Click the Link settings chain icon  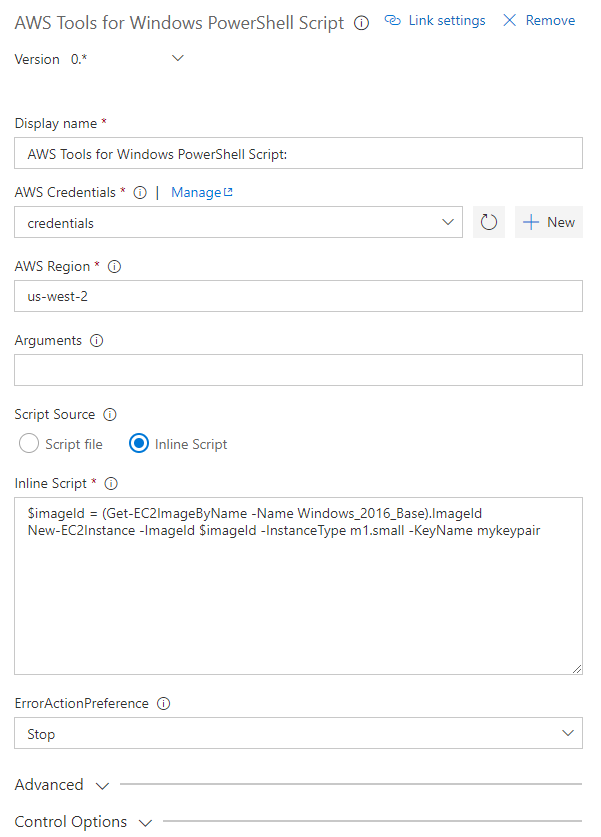click(393, 20)
